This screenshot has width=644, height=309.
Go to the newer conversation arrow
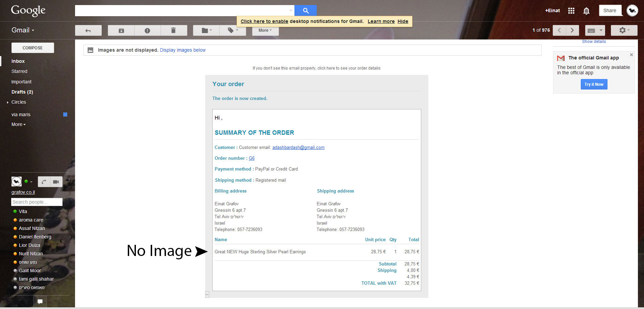click(x=559, y=30)
